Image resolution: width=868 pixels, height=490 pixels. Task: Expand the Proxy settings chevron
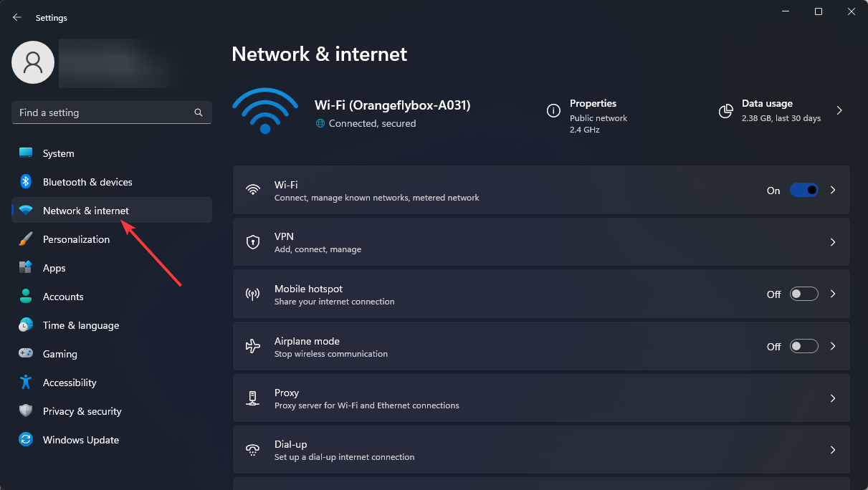833,398
